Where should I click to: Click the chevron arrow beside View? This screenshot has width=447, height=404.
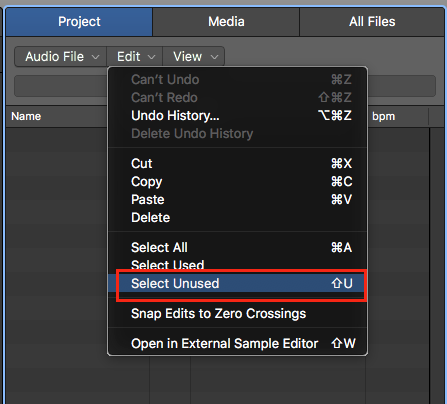214,57
